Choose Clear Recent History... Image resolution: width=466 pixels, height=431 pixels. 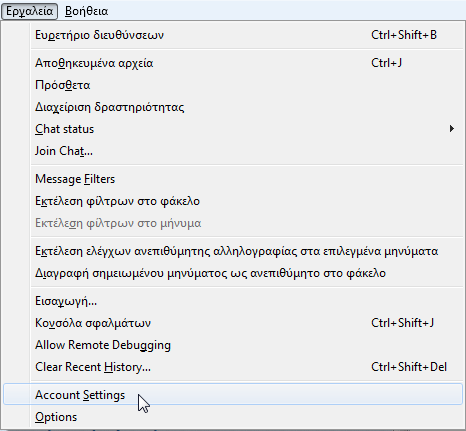pyautogui.click(x=233, y=367)
